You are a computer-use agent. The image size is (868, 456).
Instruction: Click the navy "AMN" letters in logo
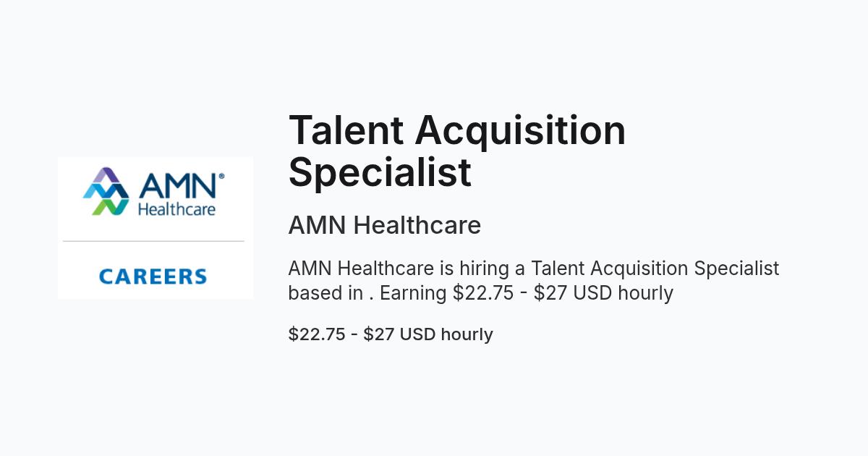[x=176, y=185]
